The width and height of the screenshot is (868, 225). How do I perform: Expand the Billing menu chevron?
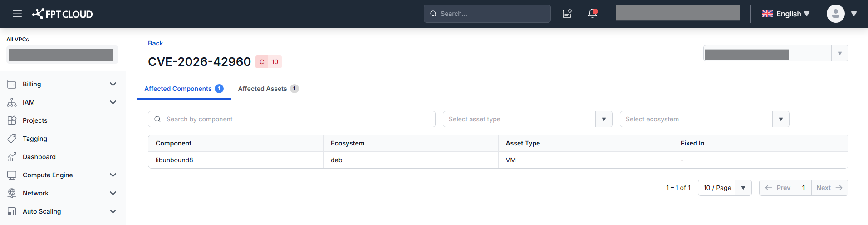coord(113,84)
